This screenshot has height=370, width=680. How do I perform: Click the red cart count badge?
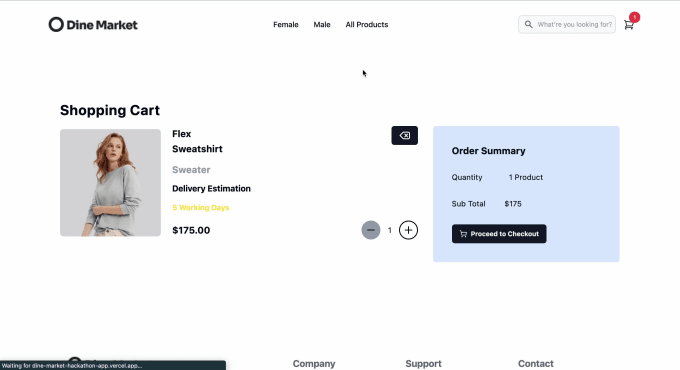point(634,17)
